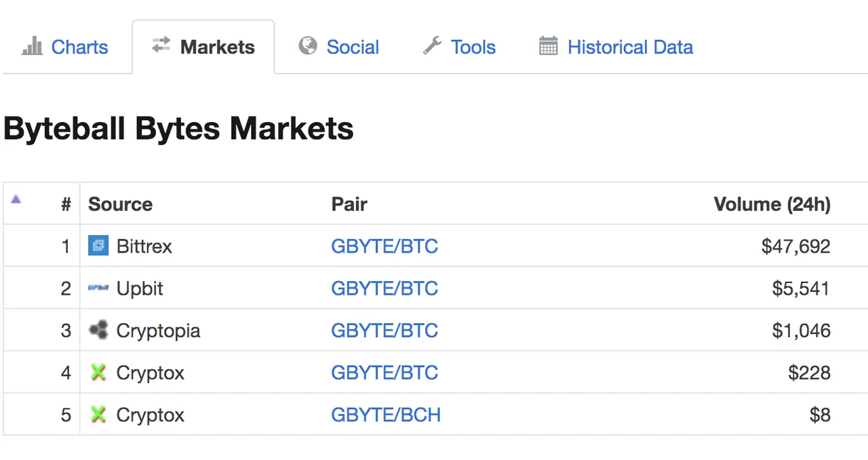Click the exchange arrows icon beside Markets
The image size is (868, 460).
pos(161,45)
